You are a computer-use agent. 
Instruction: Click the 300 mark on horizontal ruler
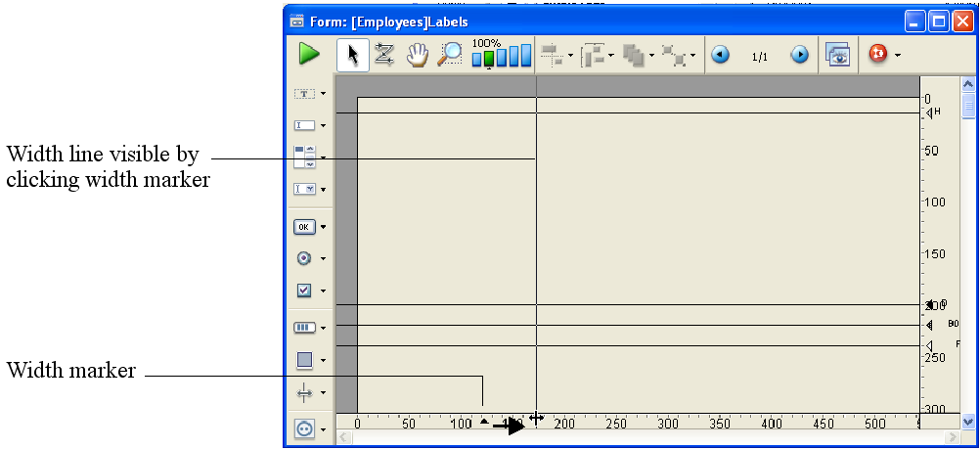click(x=667, y=424)
